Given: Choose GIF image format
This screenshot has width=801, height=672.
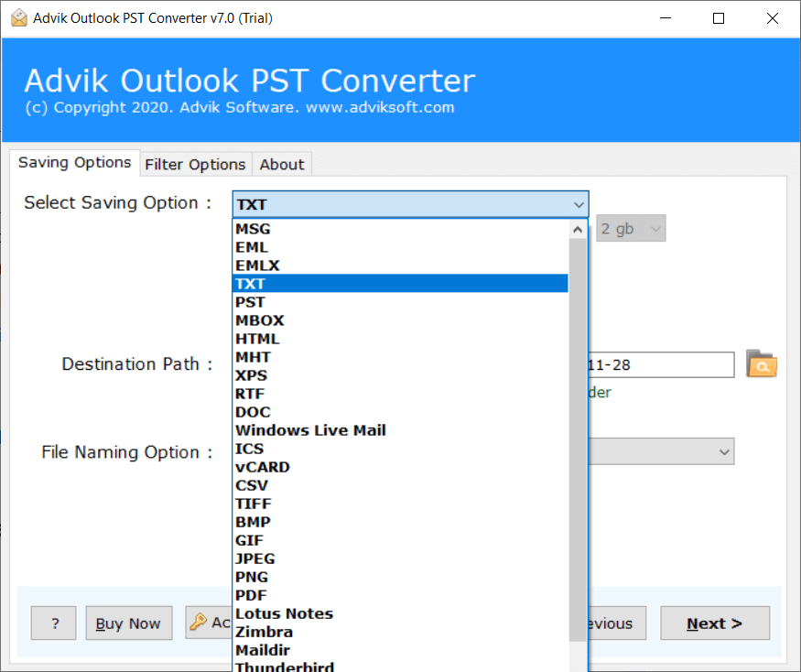Looking at the screenshot, I should click(x=400, y=540).
